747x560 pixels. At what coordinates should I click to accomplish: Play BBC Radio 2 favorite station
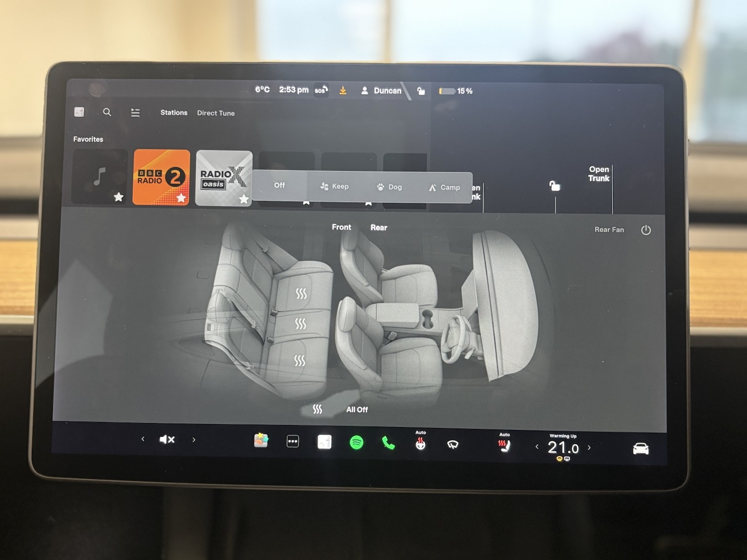161,177
